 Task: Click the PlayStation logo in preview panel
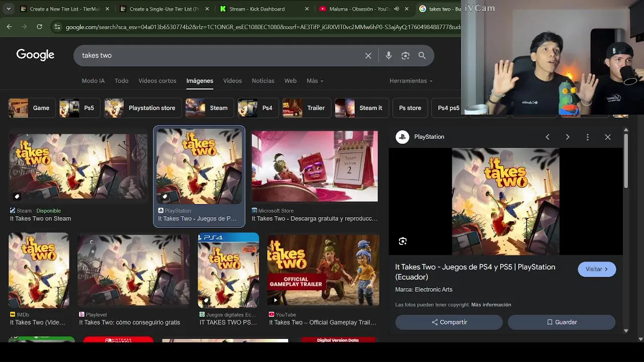pos(403,137)
